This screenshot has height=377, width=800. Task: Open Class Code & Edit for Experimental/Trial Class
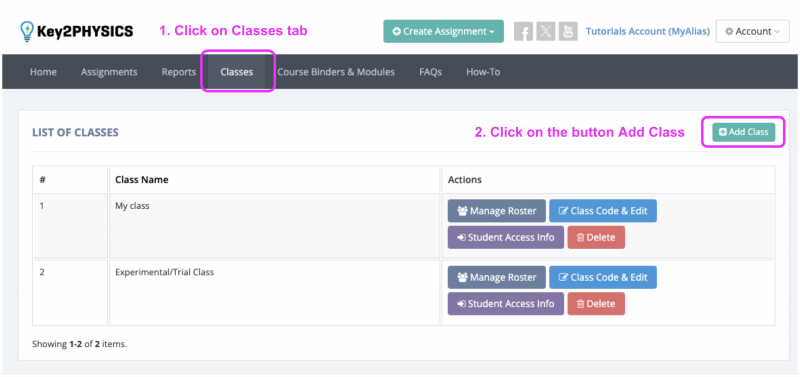603,278
